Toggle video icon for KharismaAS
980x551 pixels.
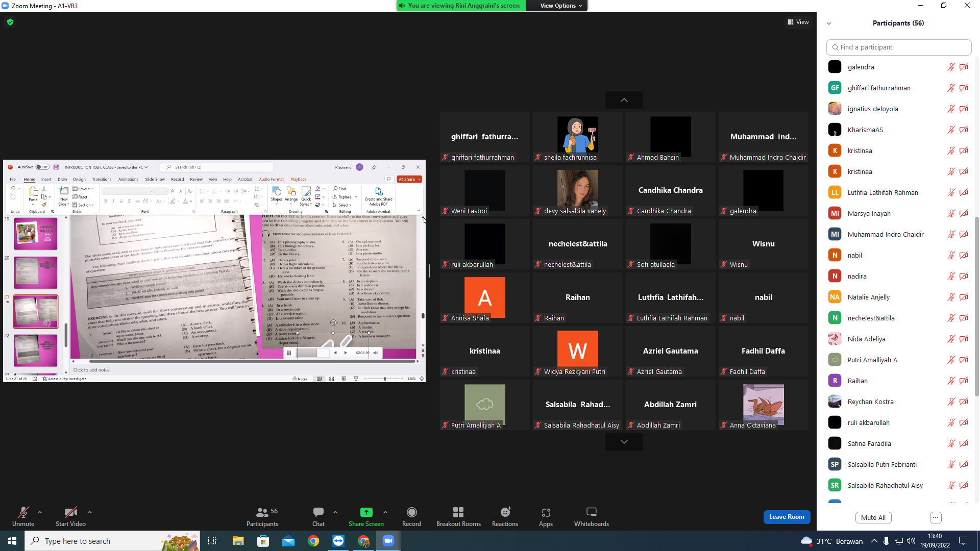(964, 130)
